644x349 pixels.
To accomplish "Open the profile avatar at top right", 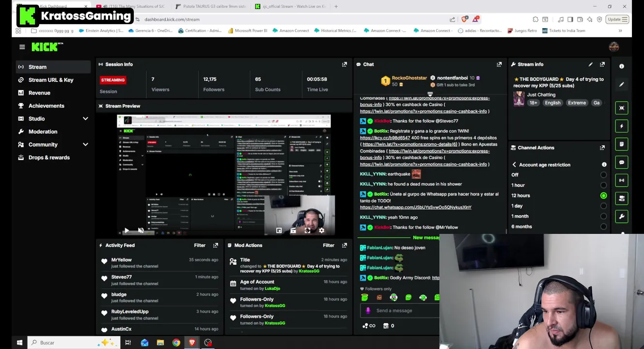I will 614,47.
